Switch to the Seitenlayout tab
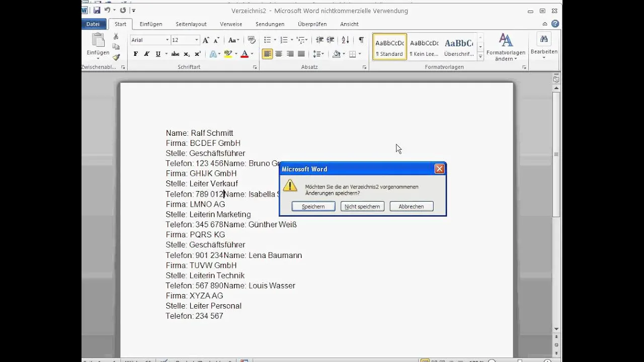Screen dimensions: 644x362 click(191, 24)
